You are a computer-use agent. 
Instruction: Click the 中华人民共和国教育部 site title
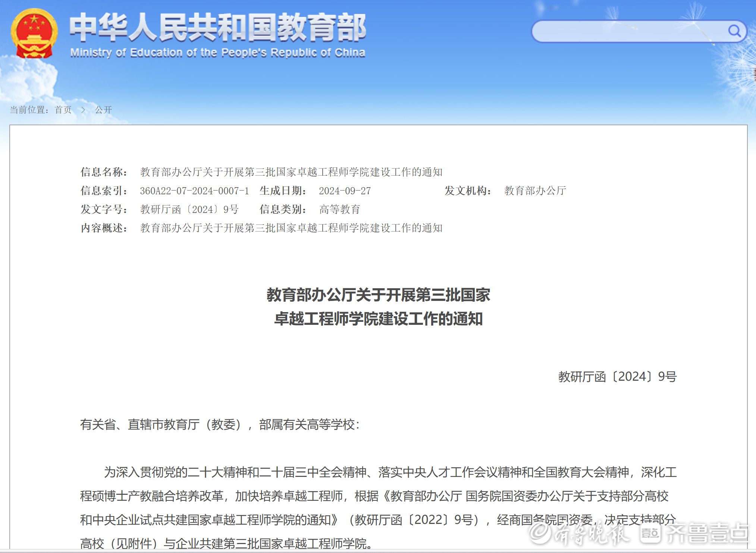pos(218,27)
